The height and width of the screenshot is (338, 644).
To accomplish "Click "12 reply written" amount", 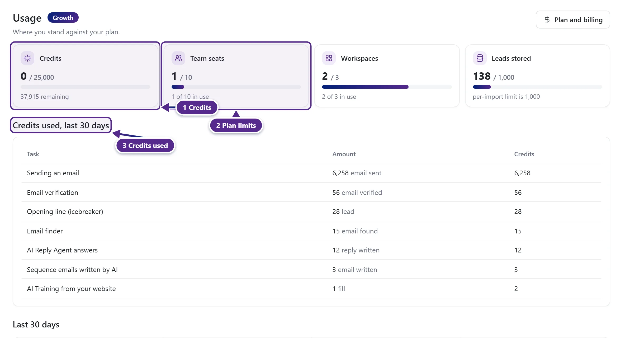I will (356, 250).
